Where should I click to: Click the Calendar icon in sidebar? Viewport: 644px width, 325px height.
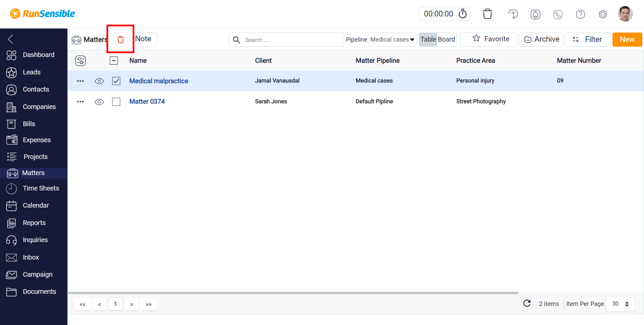pos(11,206)
